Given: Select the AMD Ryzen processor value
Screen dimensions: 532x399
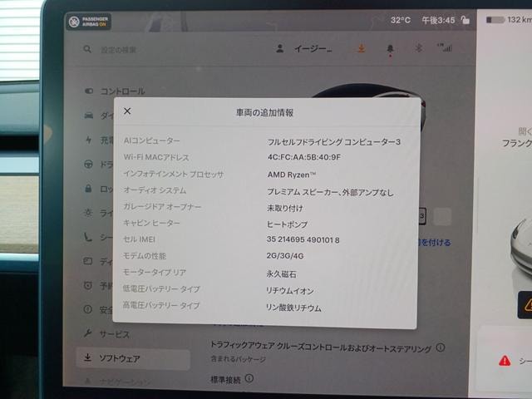Looking at the screenshot, I should [x=292, y=175].
